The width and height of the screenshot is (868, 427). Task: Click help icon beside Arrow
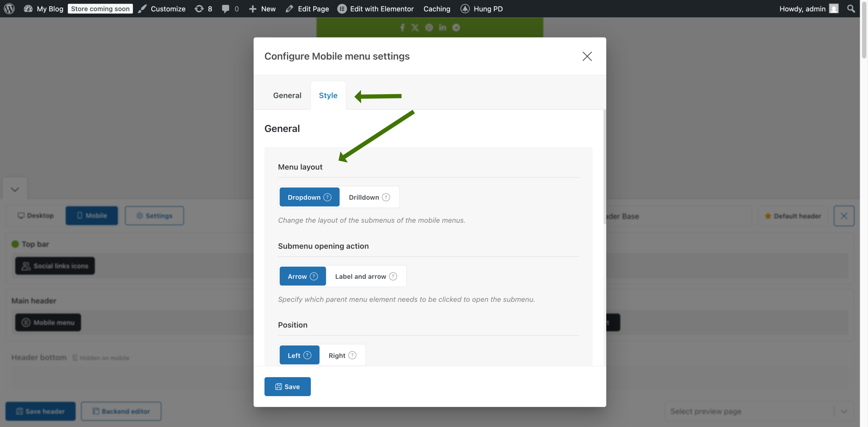(x=314, y=276)
